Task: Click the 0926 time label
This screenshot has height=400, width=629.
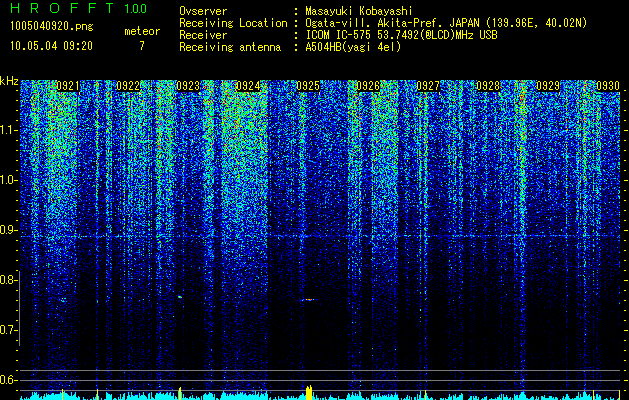Action: click(x=368, y=86)
